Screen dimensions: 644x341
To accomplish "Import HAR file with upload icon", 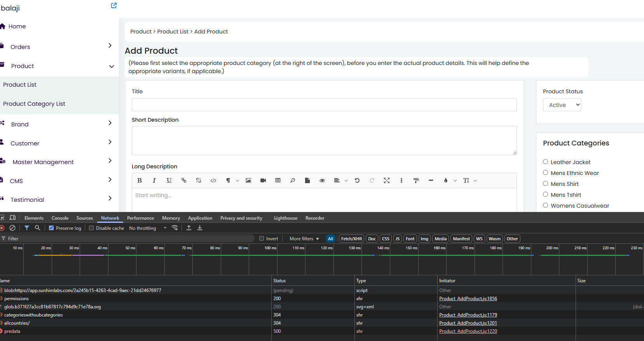I will point(189,228).
